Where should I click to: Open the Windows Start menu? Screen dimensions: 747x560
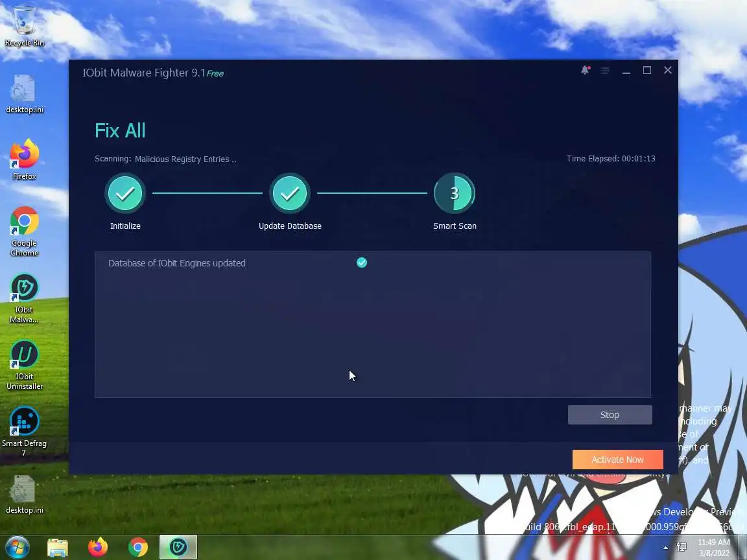click(x=17, y=547)
